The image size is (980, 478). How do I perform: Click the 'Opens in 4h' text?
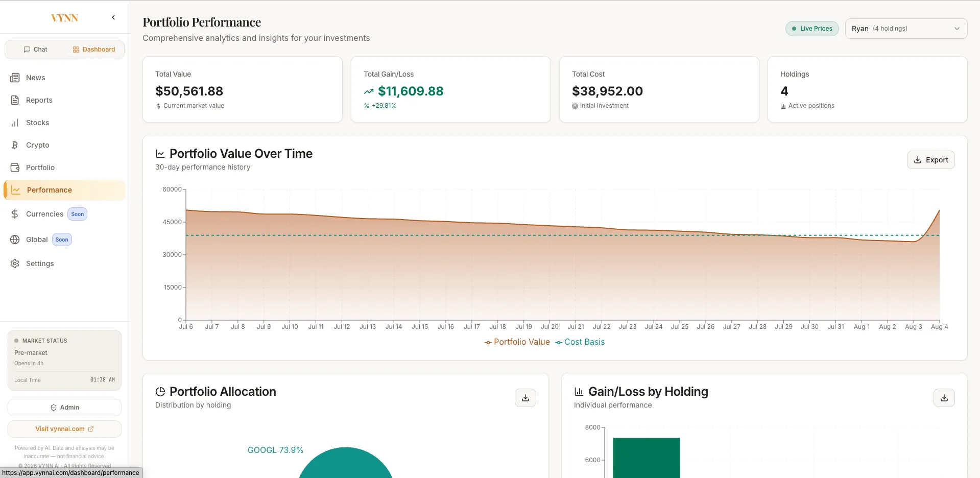coord(29,364)
